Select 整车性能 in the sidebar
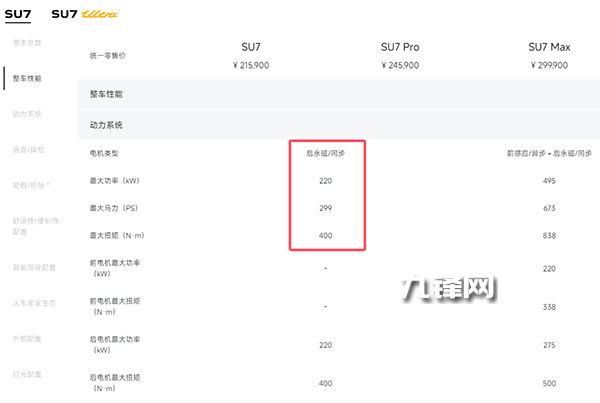Image resolution: width=600 pixels, height=403 pixels. click(x=27, y=78)
